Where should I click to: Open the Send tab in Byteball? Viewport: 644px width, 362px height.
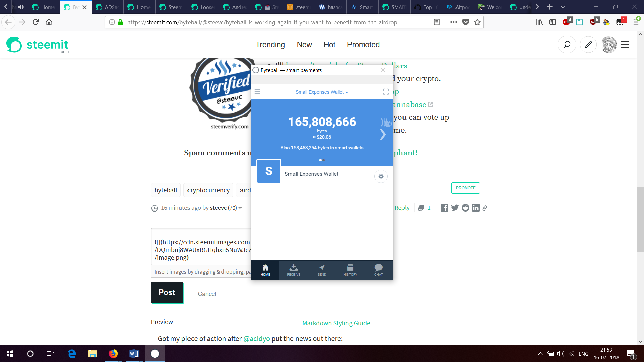pos(322,270)
